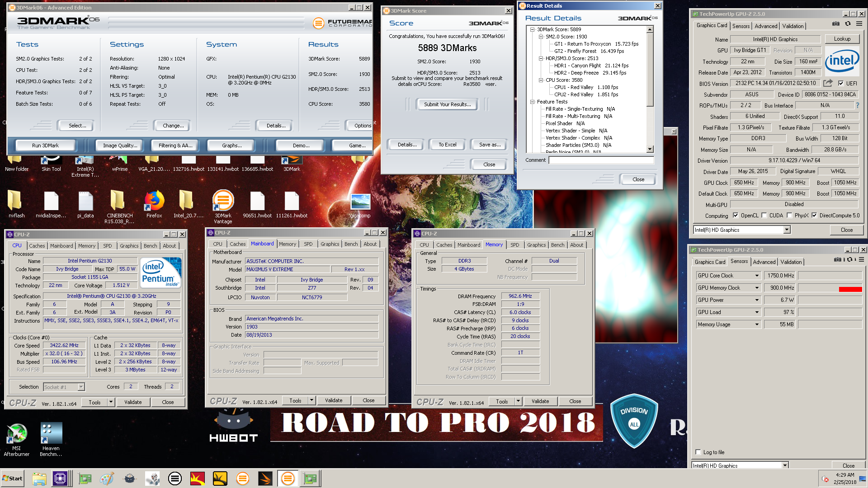Click the refresh icon in upper GPU-Z window
The height and width of the screenshot is (488, 868).
pos(848,24)
